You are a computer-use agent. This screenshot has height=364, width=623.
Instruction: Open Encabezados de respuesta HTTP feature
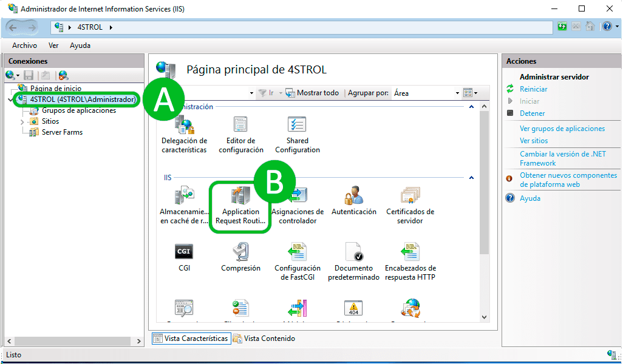click(x=410, y=262)
